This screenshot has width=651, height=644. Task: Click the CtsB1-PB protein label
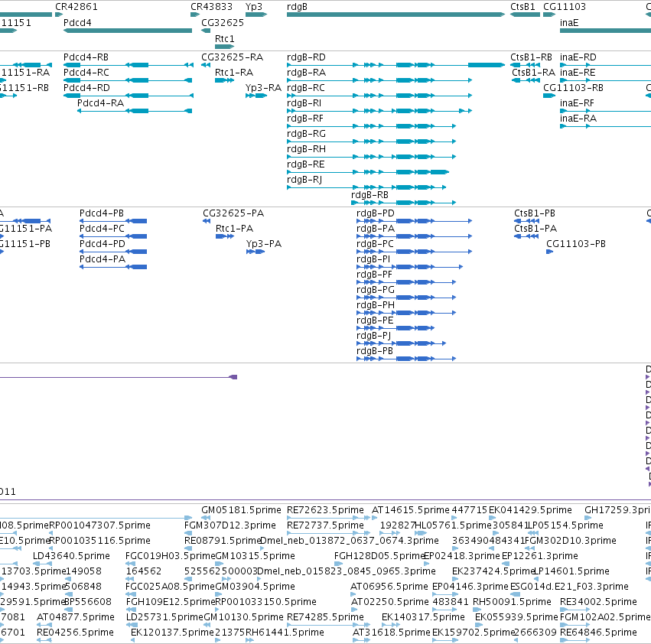534,213
